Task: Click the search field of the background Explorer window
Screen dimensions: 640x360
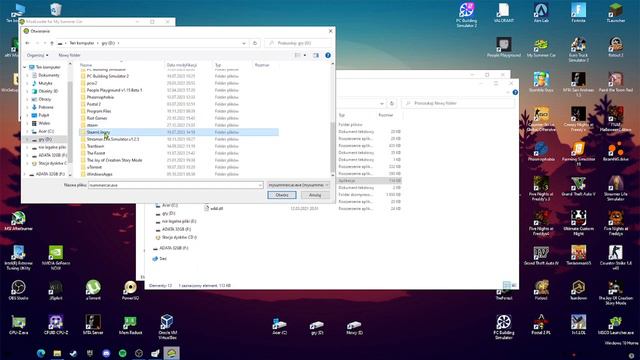Action: click(458, 103)
